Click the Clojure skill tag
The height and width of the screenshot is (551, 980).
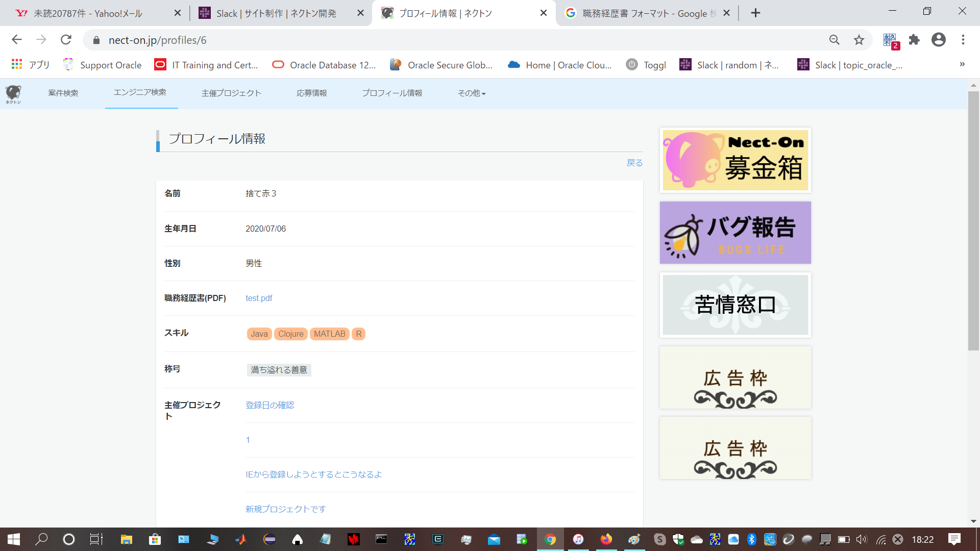(291, 334)
